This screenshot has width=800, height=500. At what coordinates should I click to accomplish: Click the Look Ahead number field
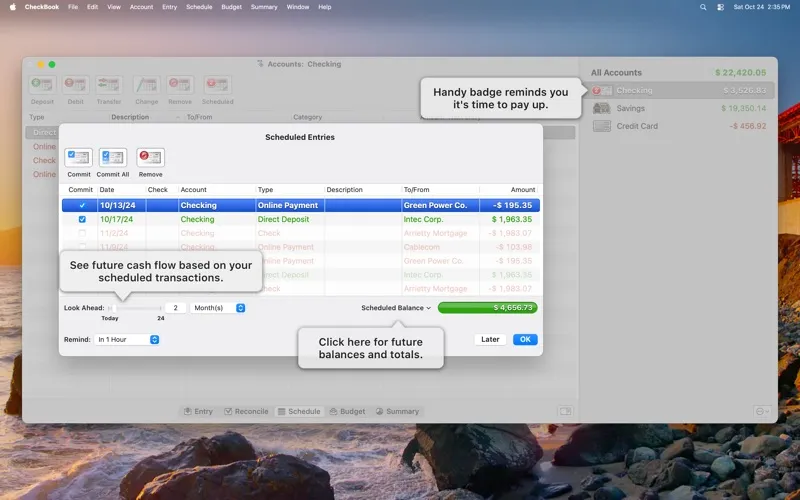(x=175, y=308)
